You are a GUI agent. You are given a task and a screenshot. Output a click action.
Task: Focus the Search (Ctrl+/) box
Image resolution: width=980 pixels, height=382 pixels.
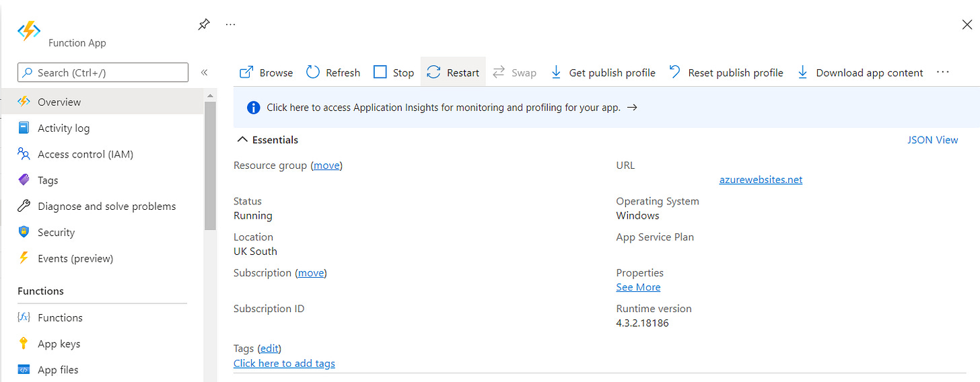[103, 73]
